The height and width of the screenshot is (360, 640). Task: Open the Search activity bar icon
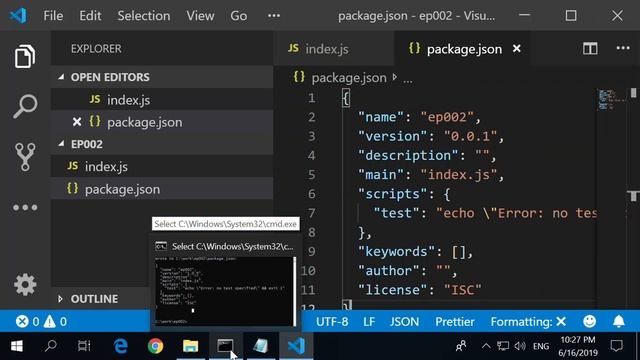pos(25,106)
